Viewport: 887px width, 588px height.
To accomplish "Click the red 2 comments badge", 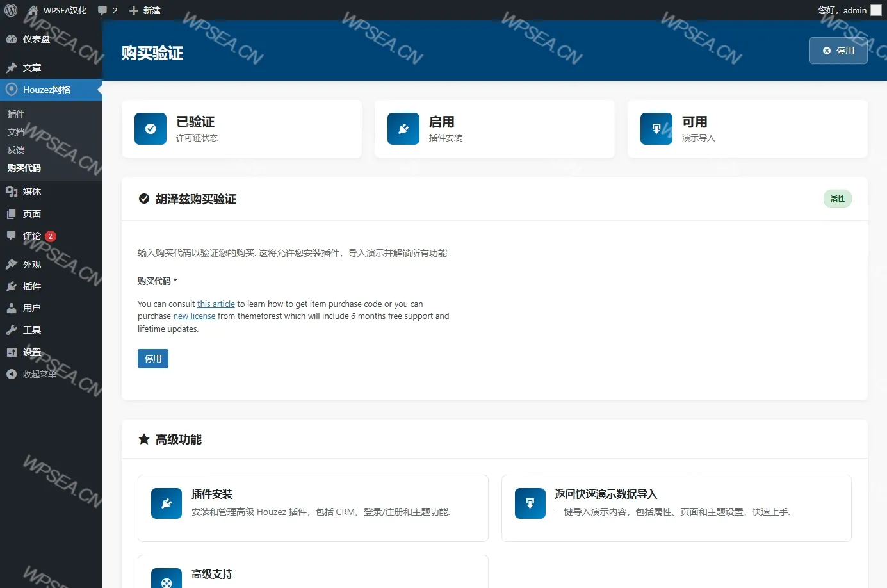I will click(51, 236).
